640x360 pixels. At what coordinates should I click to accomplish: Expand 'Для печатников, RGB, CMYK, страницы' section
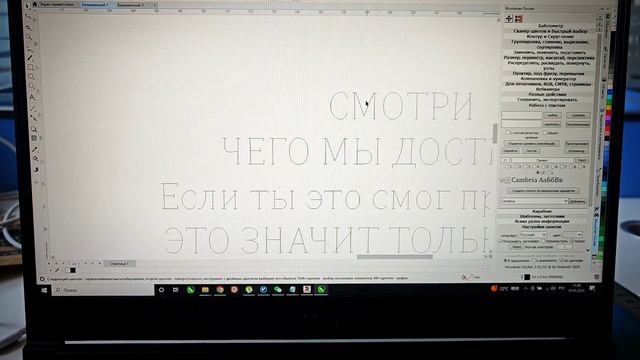coord(548,84)
